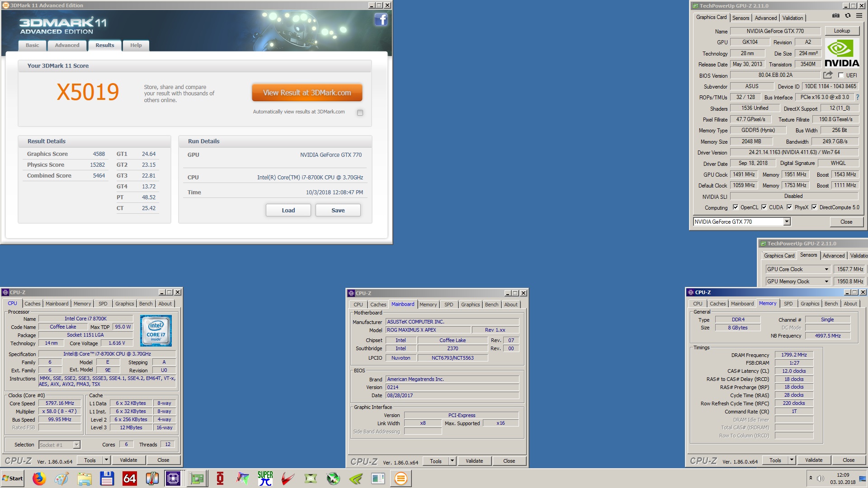This screenshot has height=488, width=868.
Task: Expand Tools dropdown arrow in Mainboard CPU-Z window
Action: tap(452, 461)
